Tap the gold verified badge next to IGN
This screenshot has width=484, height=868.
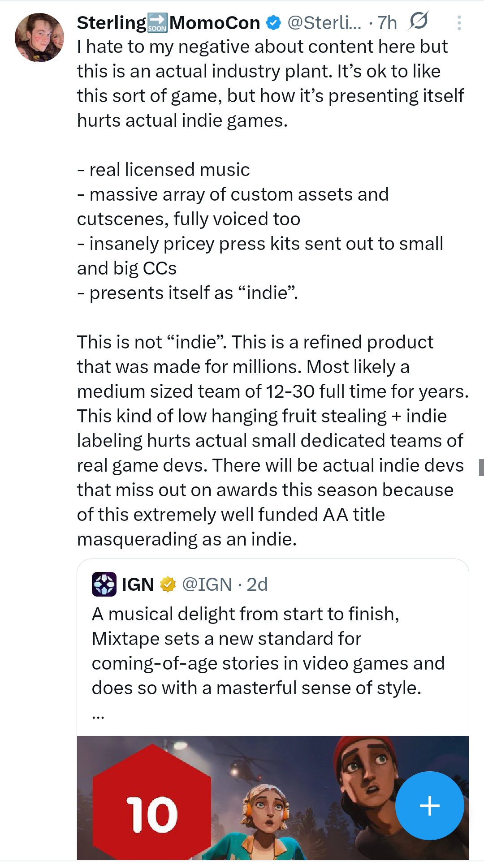[x=168, y=584]
